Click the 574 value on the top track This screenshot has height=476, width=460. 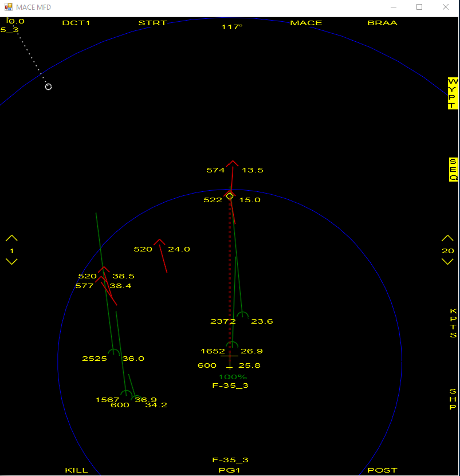tap(215, 170)
